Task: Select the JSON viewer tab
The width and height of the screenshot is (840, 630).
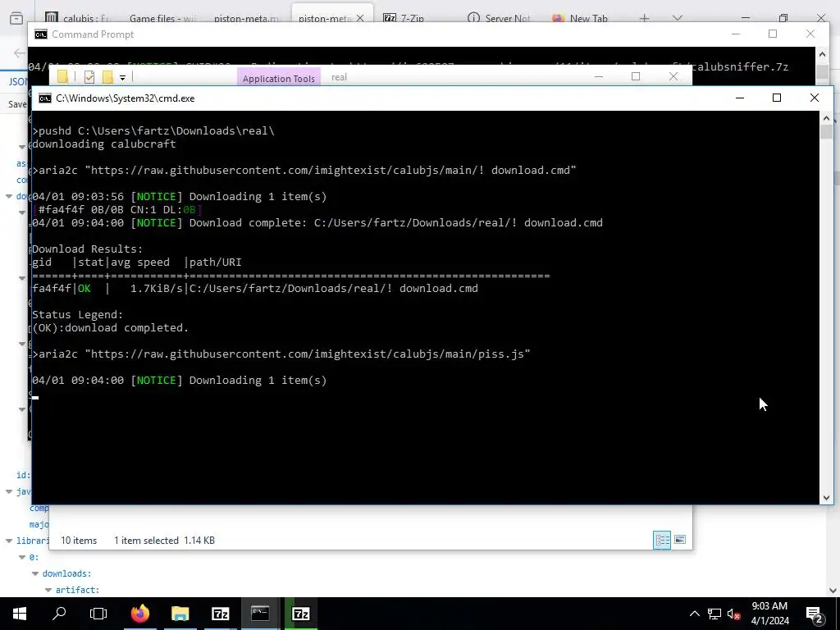Action: click(x=18, y=81)
